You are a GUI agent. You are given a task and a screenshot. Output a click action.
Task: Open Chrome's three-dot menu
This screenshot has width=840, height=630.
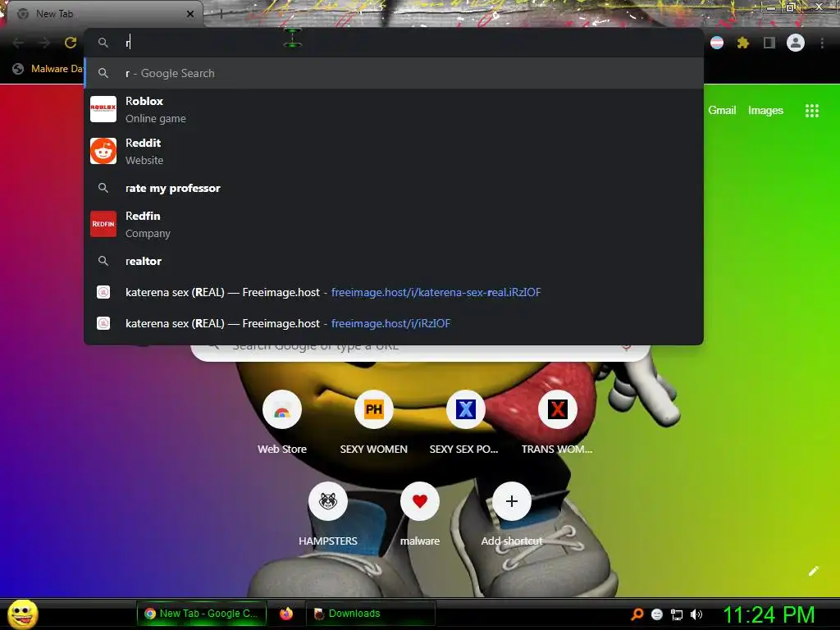click(822, 43)
